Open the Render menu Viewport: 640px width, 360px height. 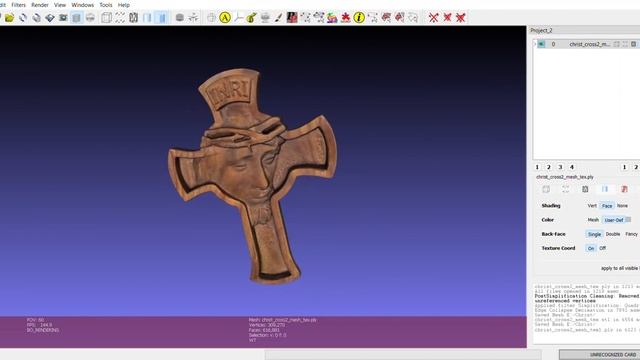(x=40, y=5)
